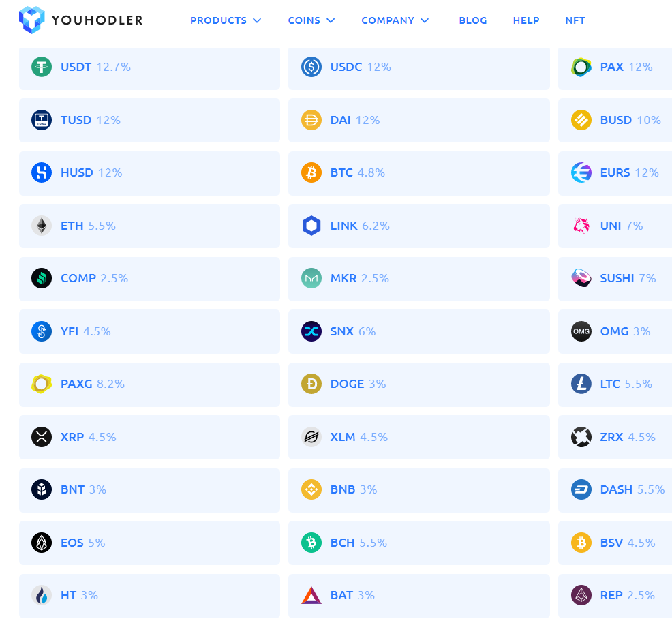Viewport: 672px width, 621px height.
Task: Expand the Coins dropdown chevron
Action: (x=331, y=20)
